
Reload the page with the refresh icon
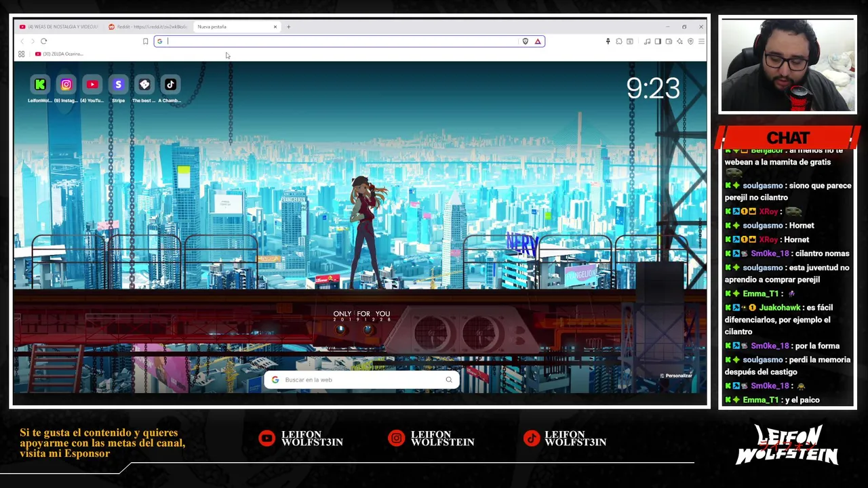coord(43,41)
